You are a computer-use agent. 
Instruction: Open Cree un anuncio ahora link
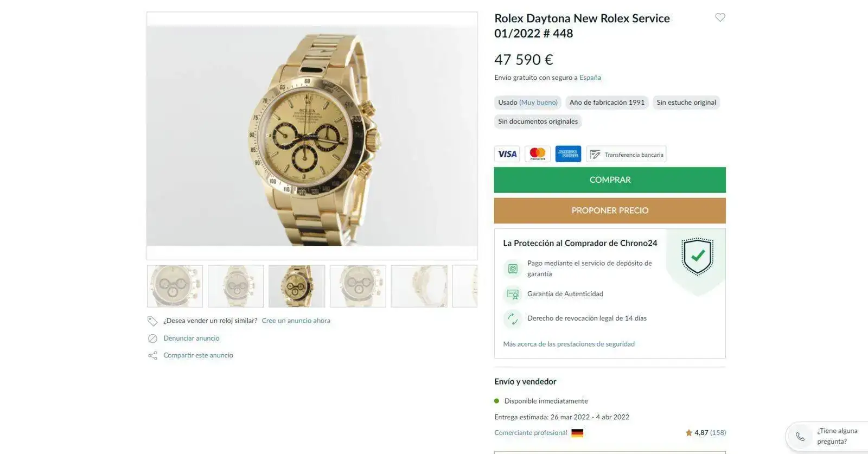point(296,321)
